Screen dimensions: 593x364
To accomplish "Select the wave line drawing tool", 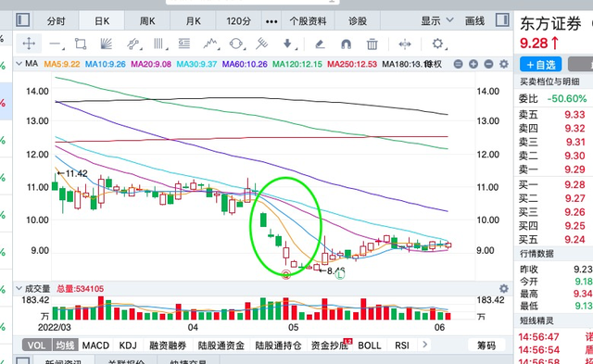I will point(210,44).
